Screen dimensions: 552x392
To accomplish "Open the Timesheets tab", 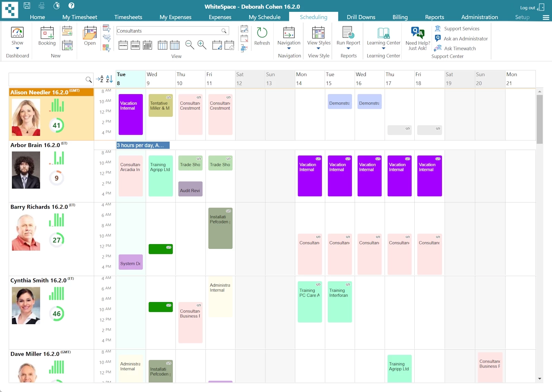I will 128,17.
